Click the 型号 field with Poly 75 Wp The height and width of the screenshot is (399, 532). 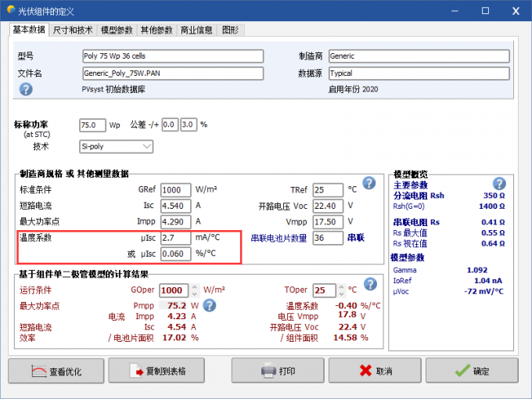click(x=173, y=56)
